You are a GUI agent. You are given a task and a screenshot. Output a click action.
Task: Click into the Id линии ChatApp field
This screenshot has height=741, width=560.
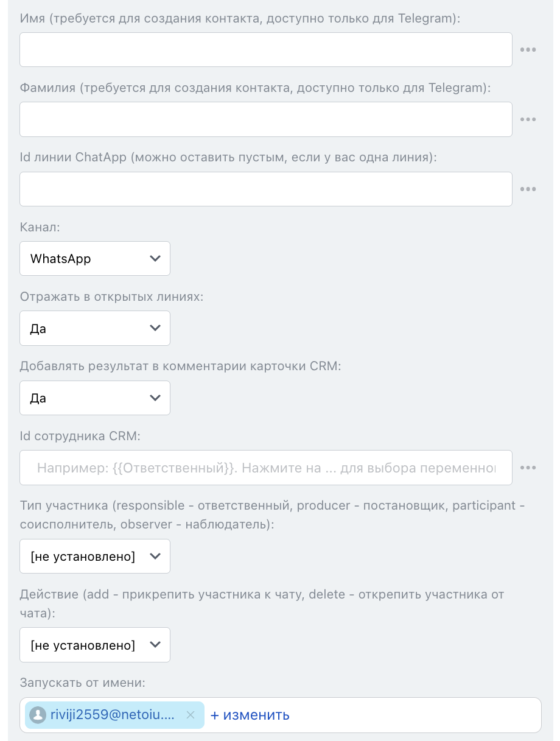265,189
